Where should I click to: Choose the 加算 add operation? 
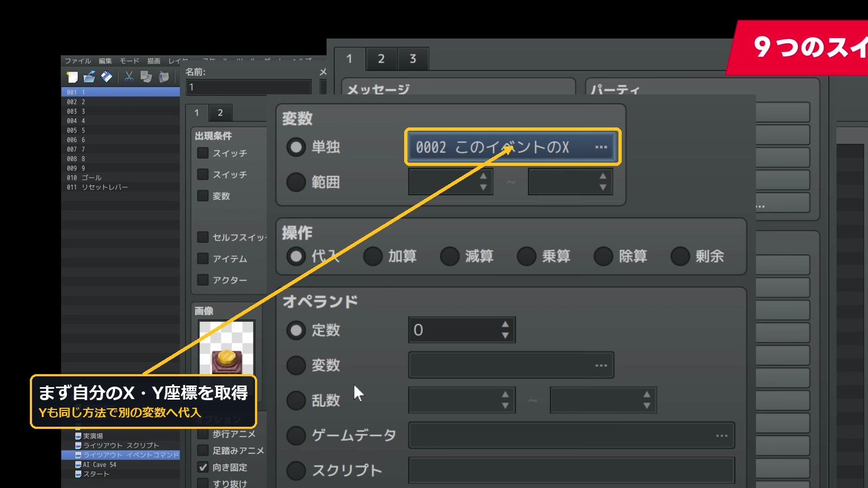tap(373, 256)
